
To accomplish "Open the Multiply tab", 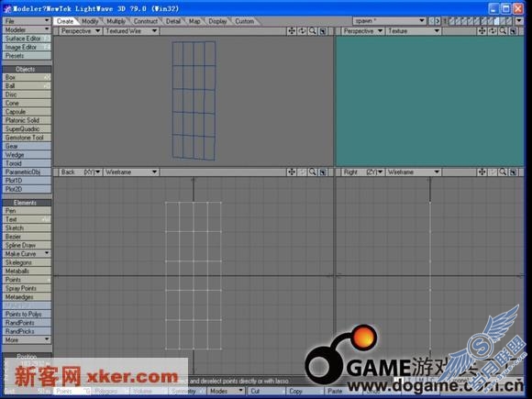I will [x=116, y=21].
